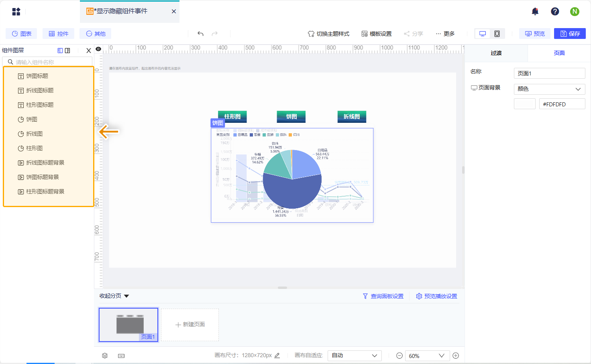The image size is (591, 364).
Task: Zoom in with the plus icon
Action: 456,356
